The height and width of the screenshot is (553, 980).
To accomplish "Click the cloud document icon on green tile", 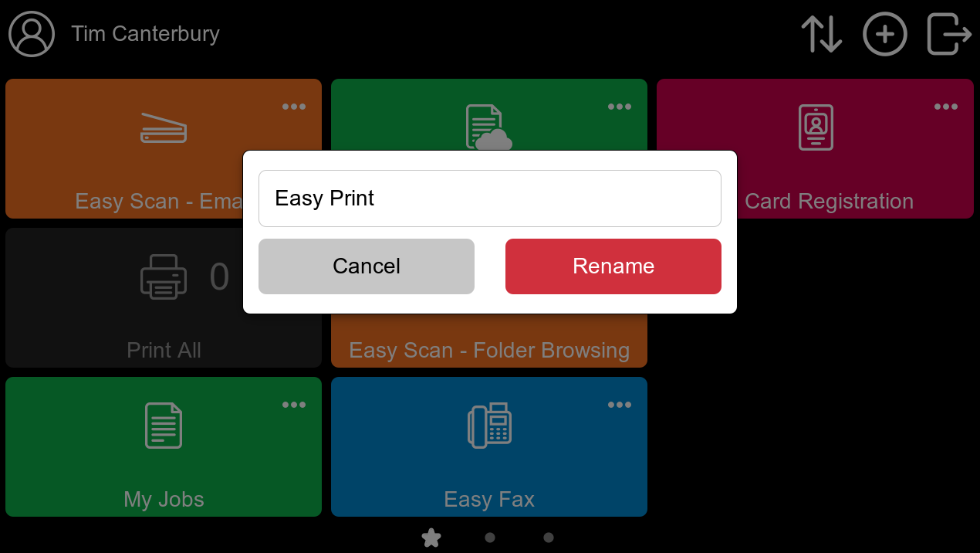I will (489, 127).
